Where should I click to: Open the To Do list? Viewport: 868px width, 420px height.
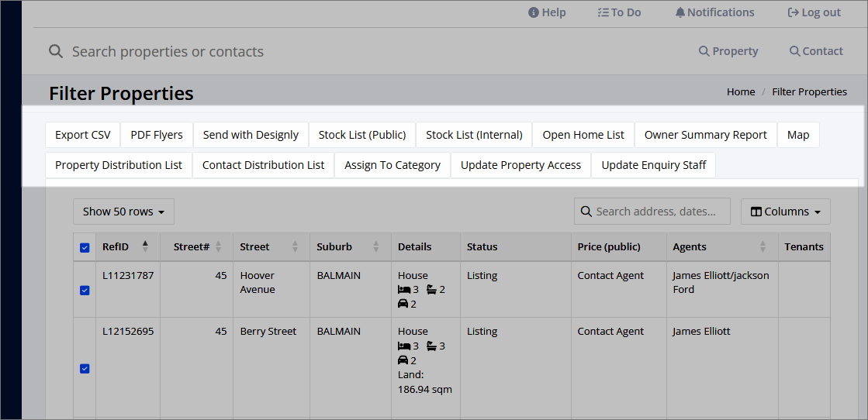[620, 12]
